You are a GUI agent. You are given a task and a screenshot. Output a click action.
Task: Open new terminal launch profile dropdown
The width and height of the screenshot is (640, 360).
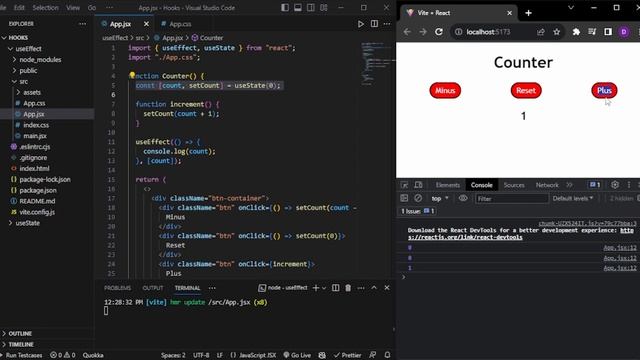(x=324, y=288)
